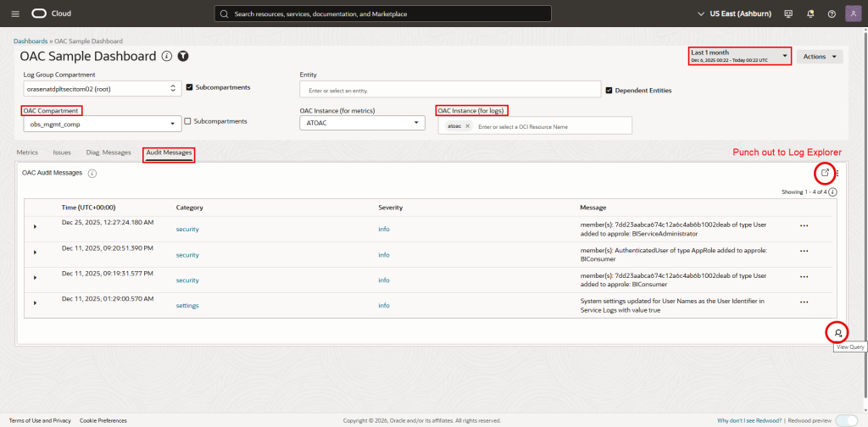Open the Last 1 month time range dropdown
The image size is (868, 427).
click(x=740, y=56)
